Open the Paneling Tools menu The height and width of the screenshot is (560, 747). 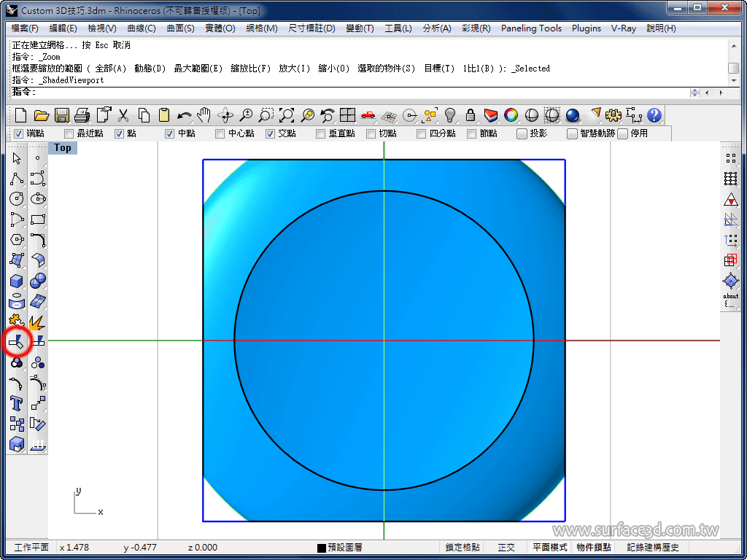tap(531, 28)
